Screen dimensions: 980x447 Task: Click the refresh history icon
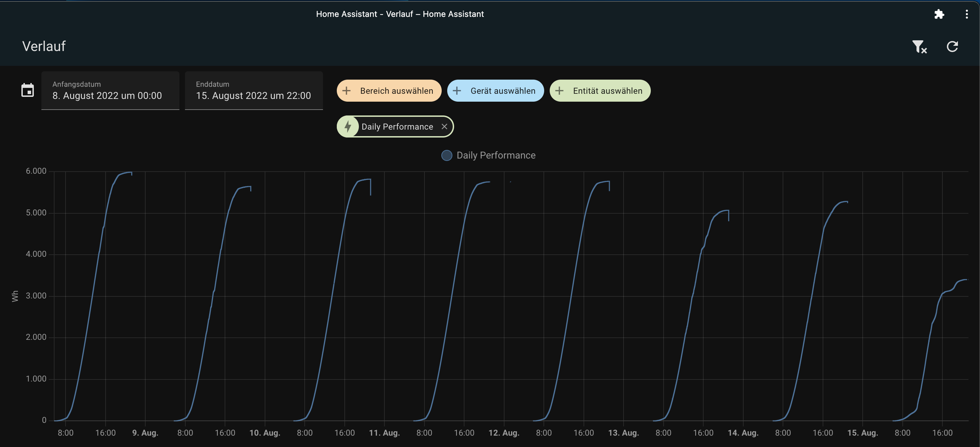pos(952,47)
